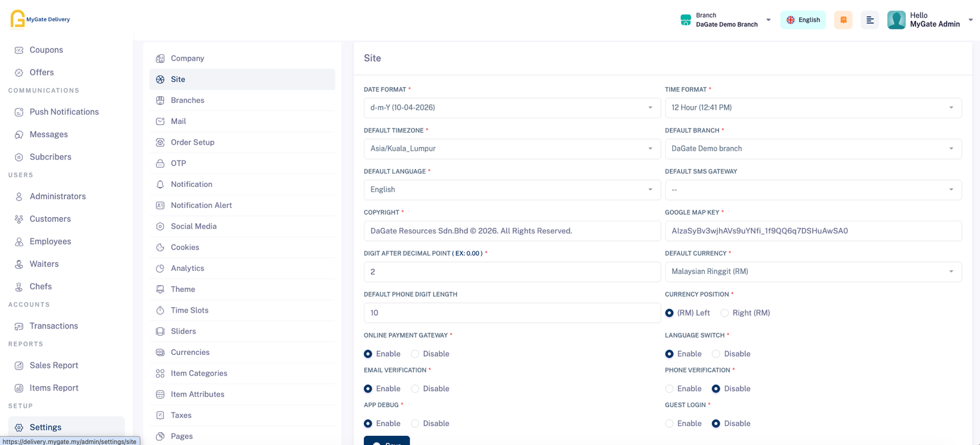Click the MyGate Delivery logo
980x445 pixels.
[40, 19]
